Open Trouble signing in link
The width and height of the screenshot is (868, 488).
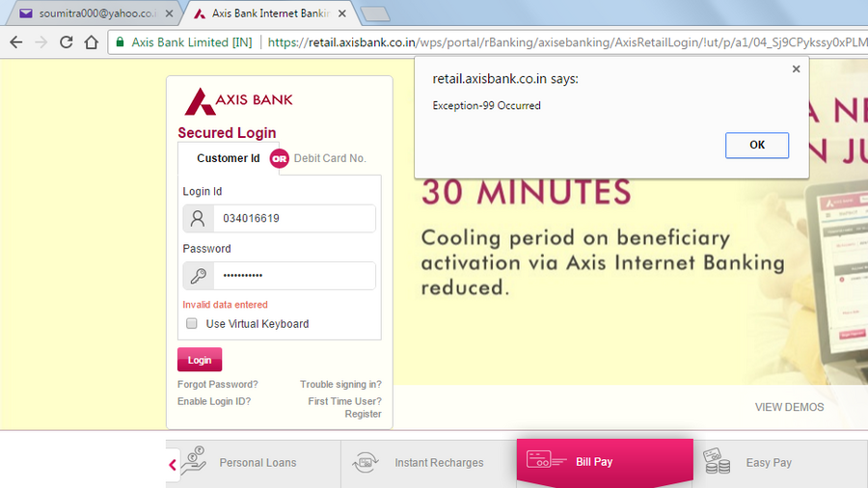coord(340,384)
